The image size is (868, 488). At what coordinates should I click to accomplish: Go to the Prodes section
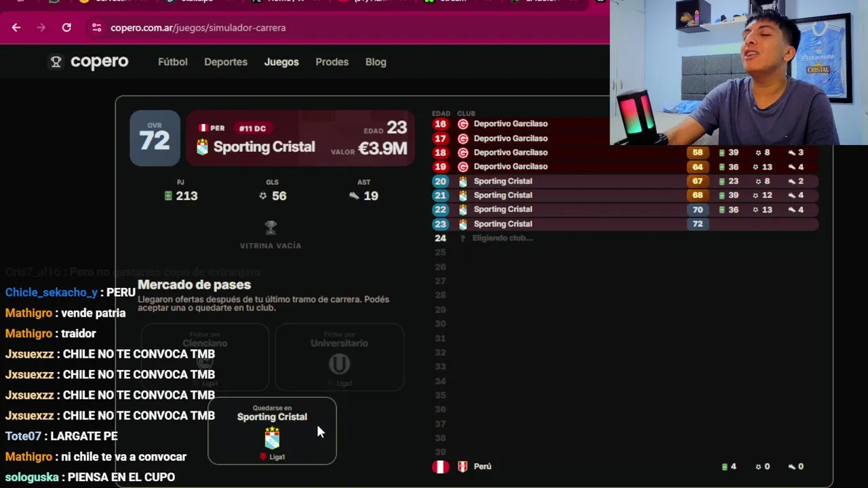[332, 62]
